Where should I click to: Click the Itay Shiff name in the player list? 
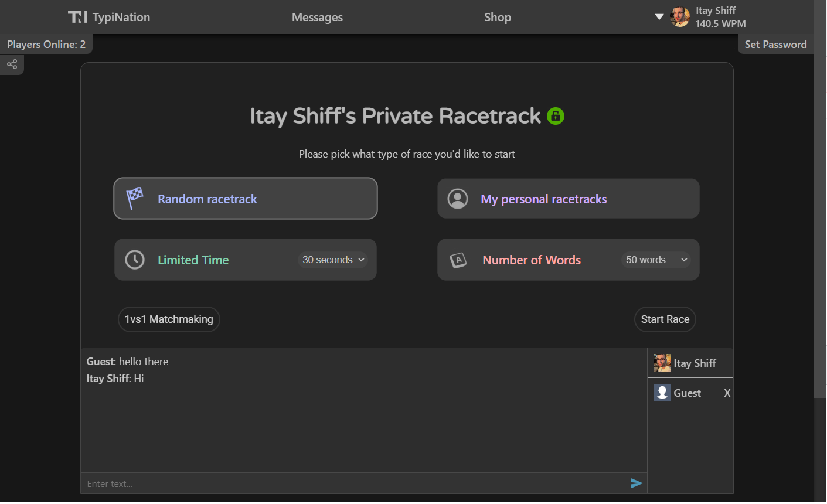click(x=695, y=363)
